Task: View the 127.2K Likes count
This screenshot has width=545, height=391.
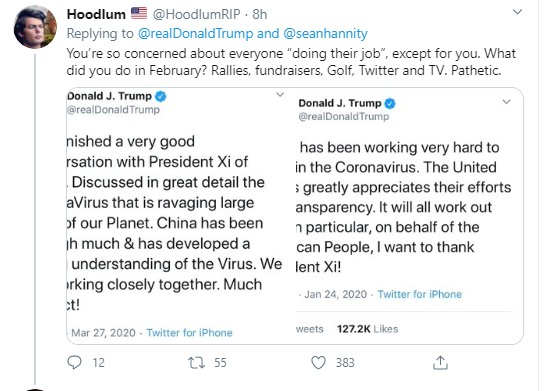Action: tap(367, 329)
